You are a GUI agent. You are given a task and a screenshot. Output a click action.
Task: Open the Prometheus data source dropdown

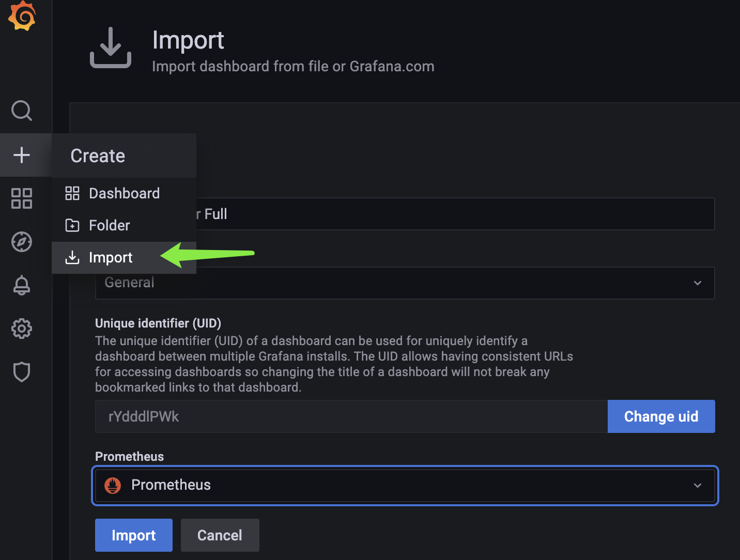[405, 486]
